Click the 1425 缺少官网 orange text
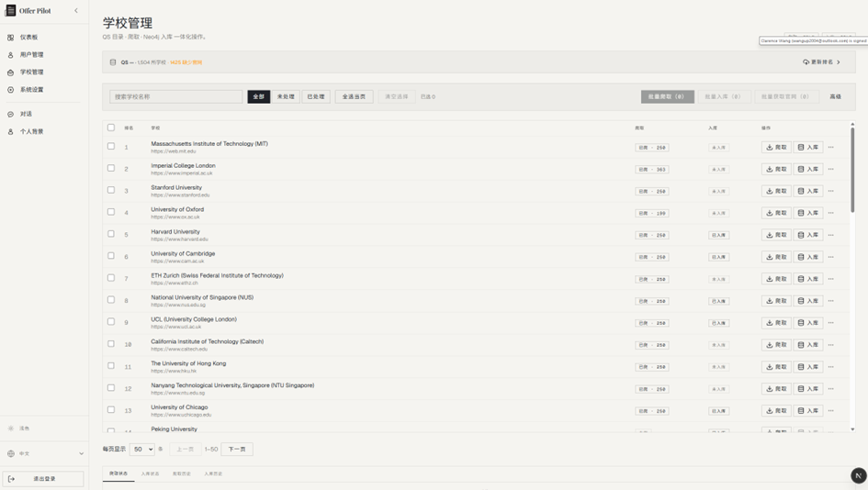 pyautogui.click(x=186, y=62)
